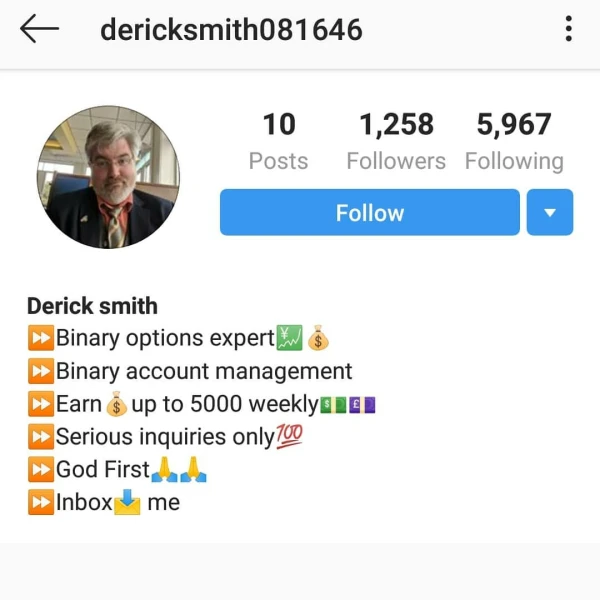
Task: Click the dollar banknote emoji after weekly
Action: [333, 405]
